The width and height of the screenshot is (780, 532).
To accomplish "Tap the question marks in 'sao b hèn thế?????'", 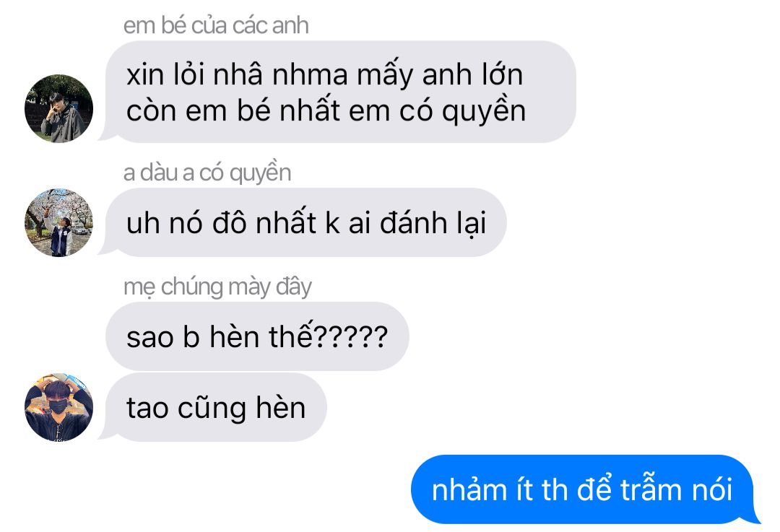I will coord(351,337).
